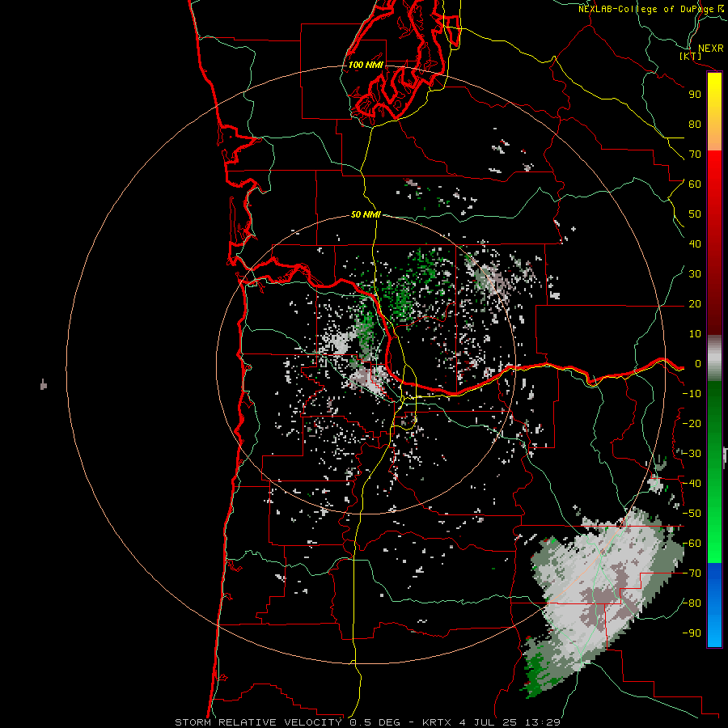Click the 100 NMI range ring label
This screenshot has height=728, width=728.
click(366, 65)
